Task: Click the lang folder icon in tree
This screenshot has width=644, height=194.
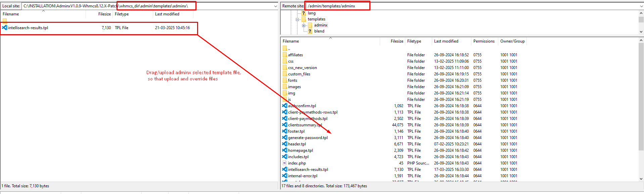Action: coord(304,13)
